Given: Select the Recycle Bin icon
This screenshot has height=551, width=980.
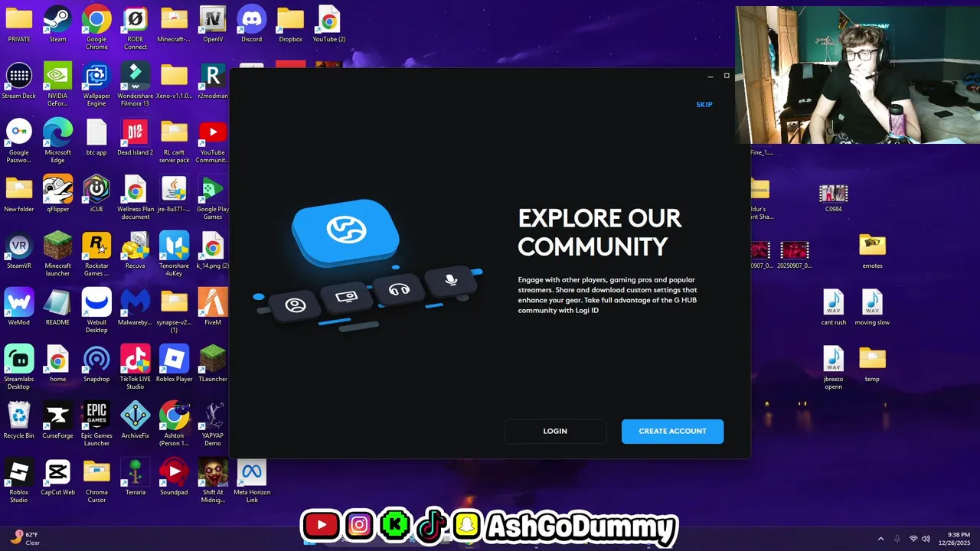Looking at the screenshot, I should click(19, 420).
